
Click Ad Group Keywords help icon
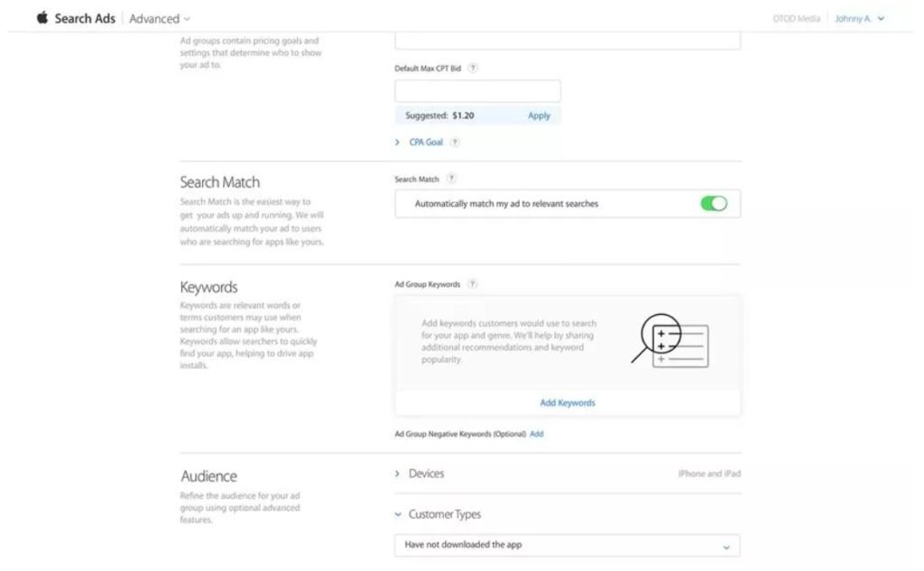pyautogui.click(x=472, y=284)
